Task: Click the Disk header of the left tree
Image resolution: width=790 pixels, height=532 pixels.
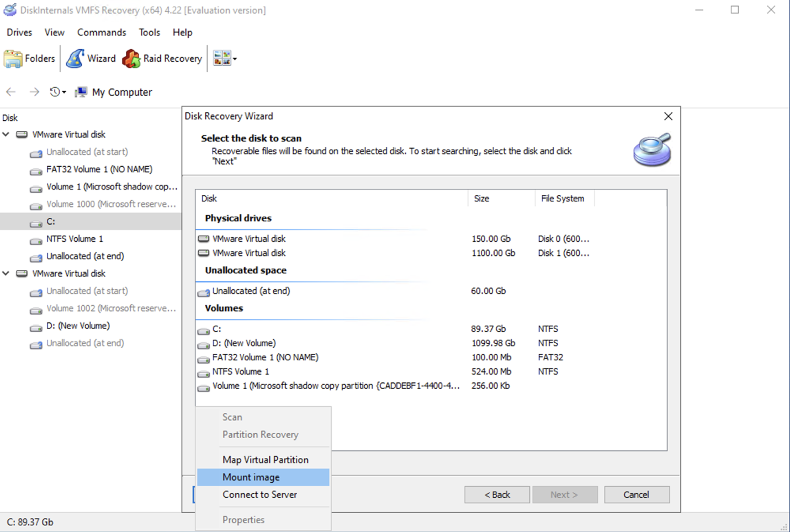Action: pyautogui.click(x=10, y=118)
